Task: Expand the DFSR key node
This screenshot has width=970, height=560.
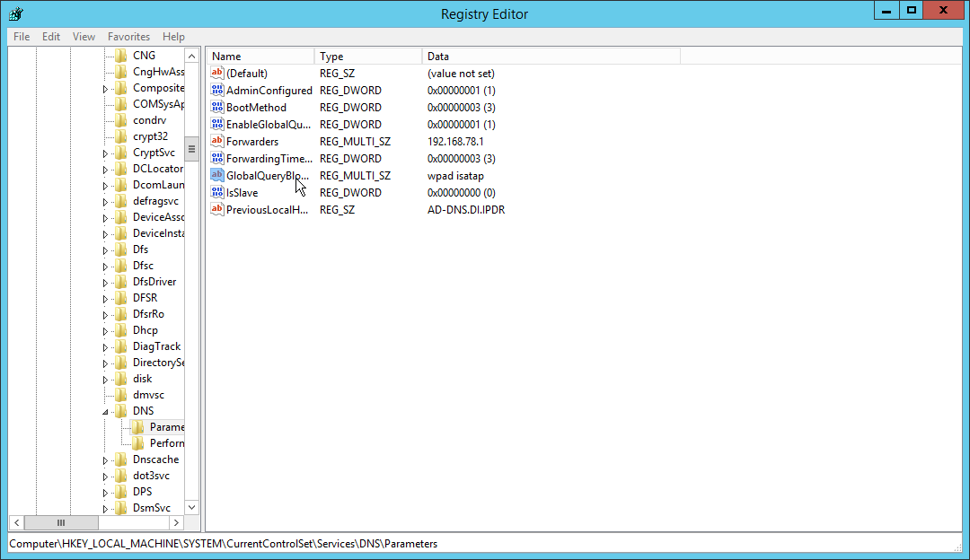Action: pos(105,299)
